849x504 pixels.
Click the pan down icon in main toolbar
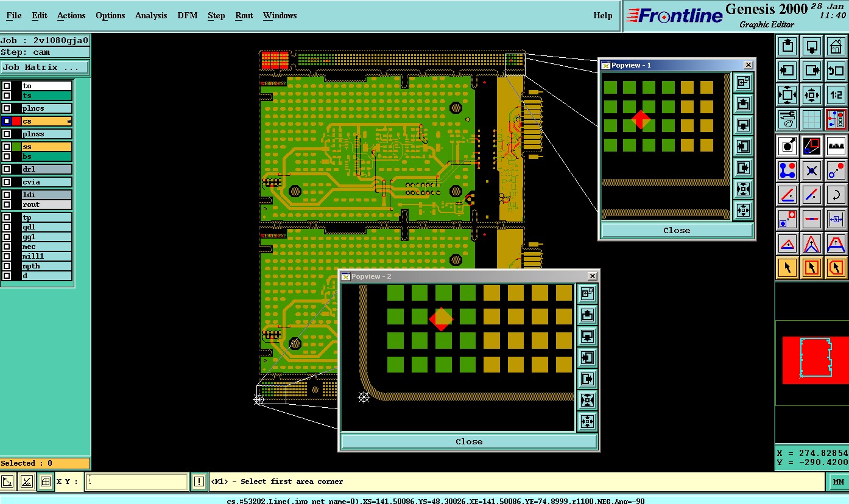[812, 47]
